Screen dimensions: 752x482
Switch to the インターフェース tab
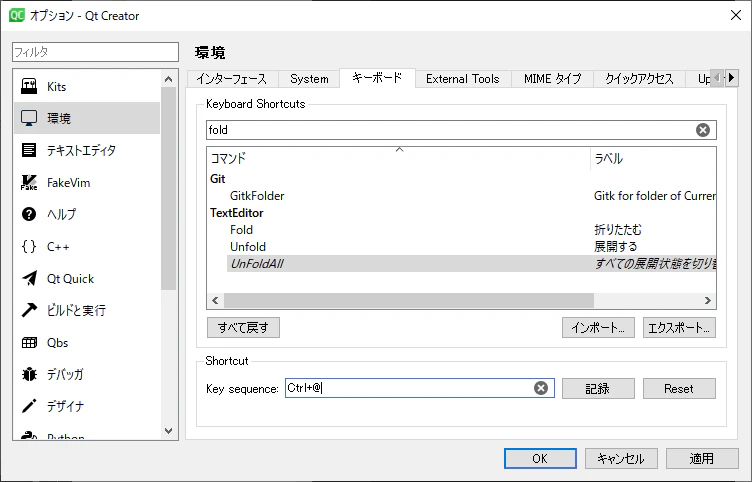click(x=232, y=79)
